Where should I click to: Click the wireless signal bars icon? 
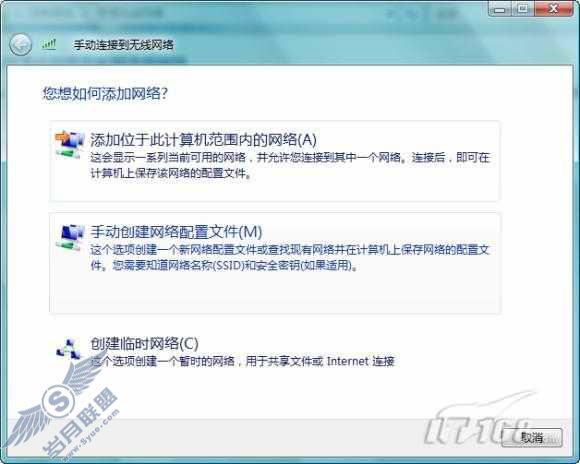coord(49,44)
